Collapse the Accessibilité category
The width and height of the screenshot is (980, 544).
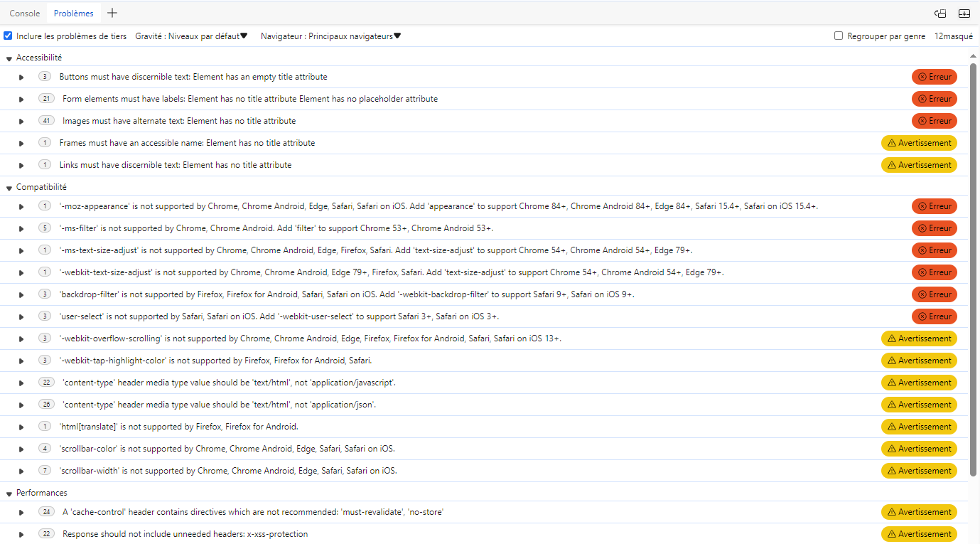pos(9,58)
